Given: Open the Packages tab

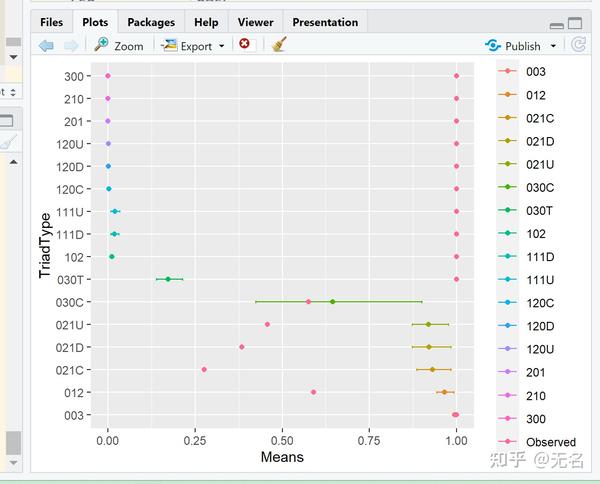Looking at the screenshot, I should coord(151,22).
